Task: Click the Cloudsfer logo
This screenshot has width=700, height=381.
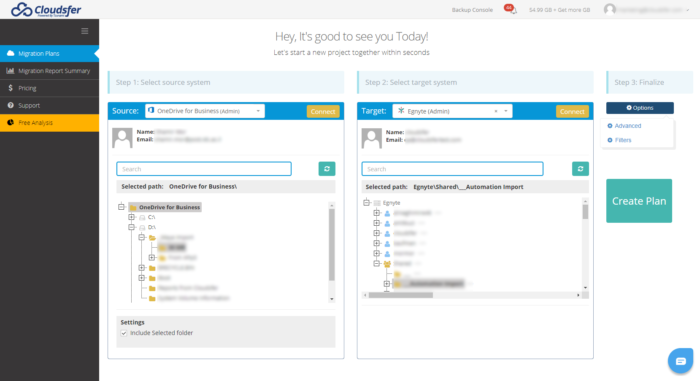Action: 46,9
